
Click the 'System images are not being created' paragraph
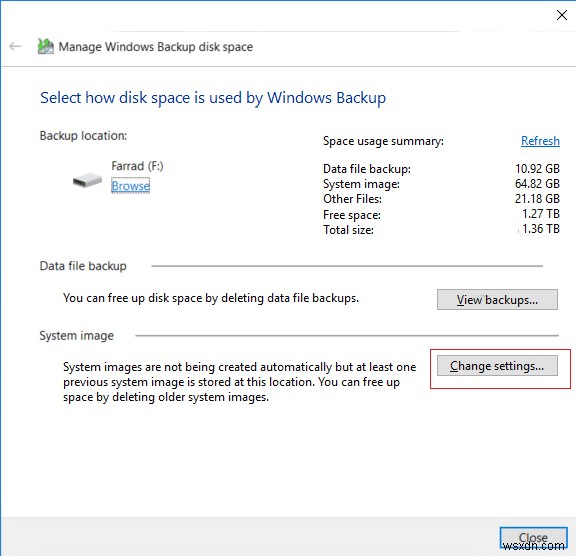240,382
